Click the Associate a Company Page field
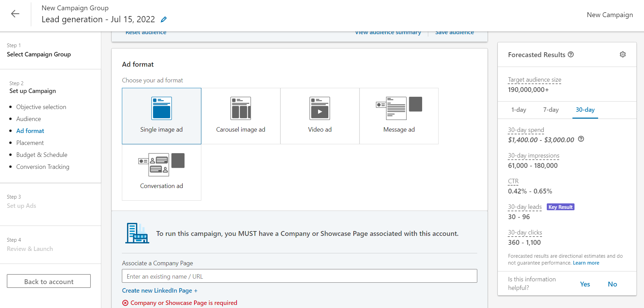644x308 pixels. point(299,276)
